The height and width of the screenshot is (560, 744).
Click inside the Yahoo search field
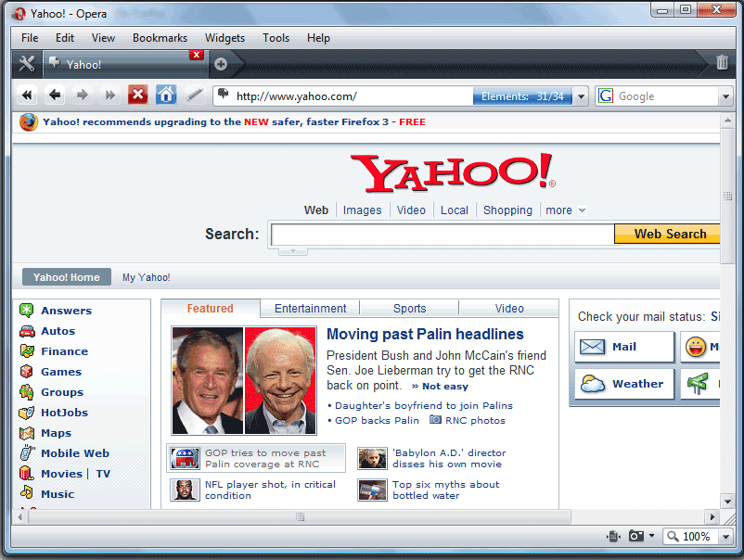click(x=442, y=235)
